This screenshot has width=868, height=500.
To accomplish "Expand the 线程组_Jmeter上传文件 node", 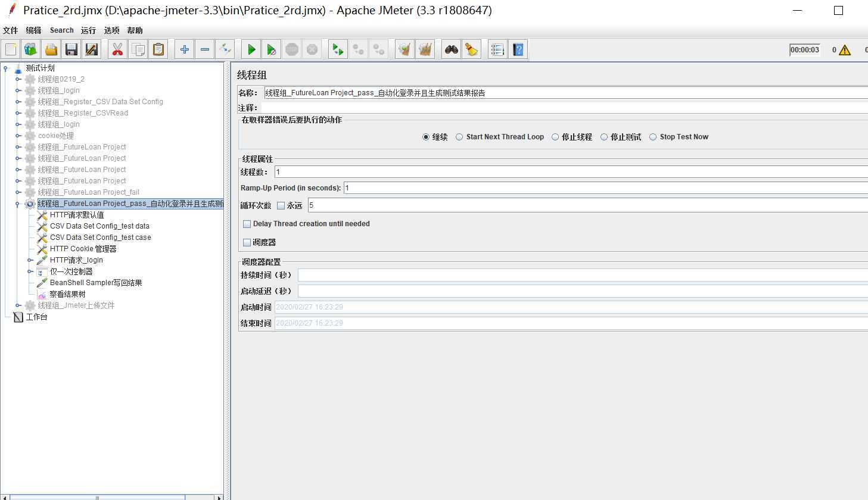I will point(18,305).
